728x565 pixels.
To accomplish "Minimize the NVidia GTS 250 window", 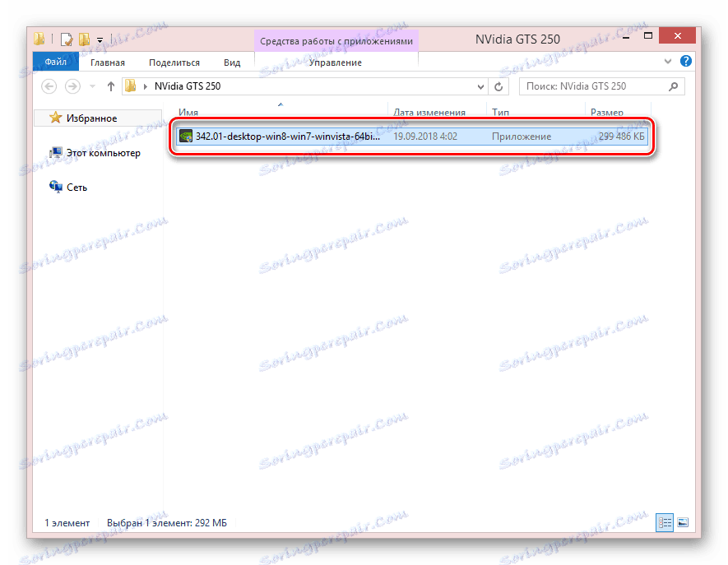I will click(x=626, y=37).
